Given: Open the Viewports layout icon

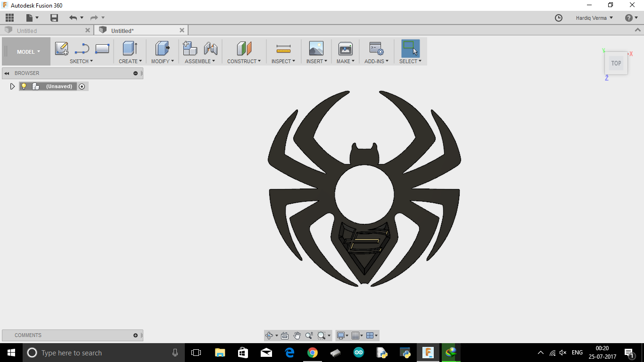Looking at the screenshot, I should point(370,336).
